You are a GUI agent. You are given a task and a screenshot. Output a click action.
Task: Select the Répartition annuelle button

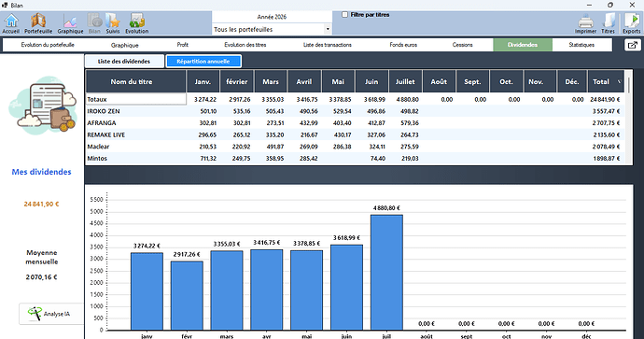click(203, 62)
